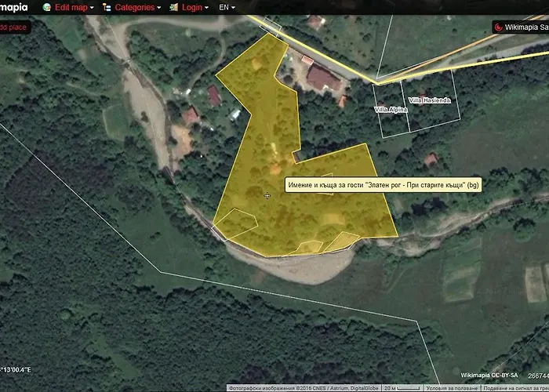Click the Подаване на сигнал report link
This screenshot has width=549, height=392.
pyautogui.click(x=514, y=387)
